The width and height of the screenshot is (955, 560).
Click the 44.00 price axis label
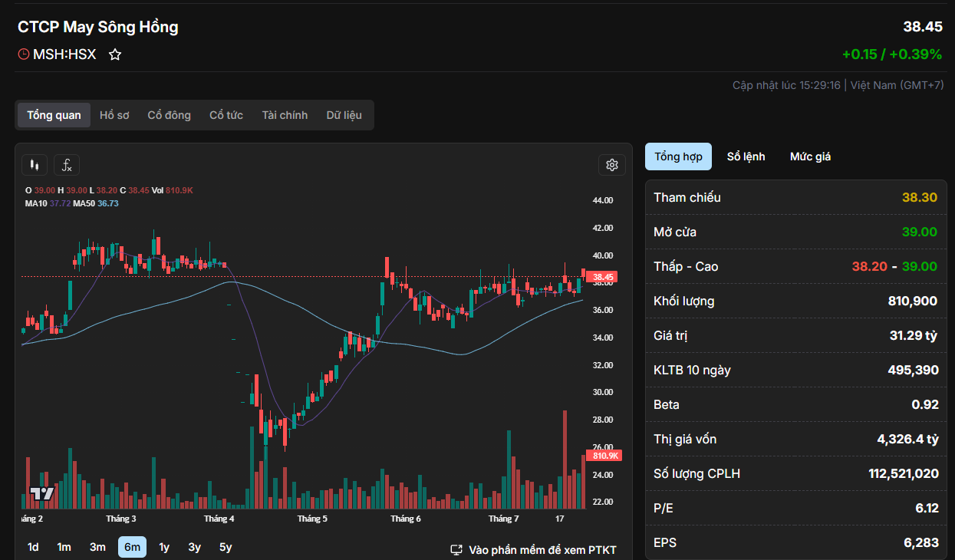pyautogui.click(x=603, y=200)
